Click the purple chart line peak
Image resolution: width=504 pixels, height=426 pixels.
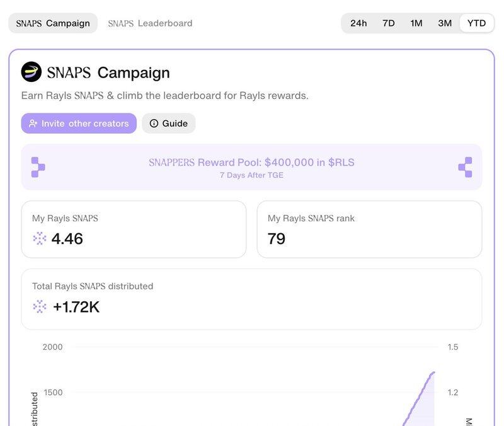pos(433,373)
